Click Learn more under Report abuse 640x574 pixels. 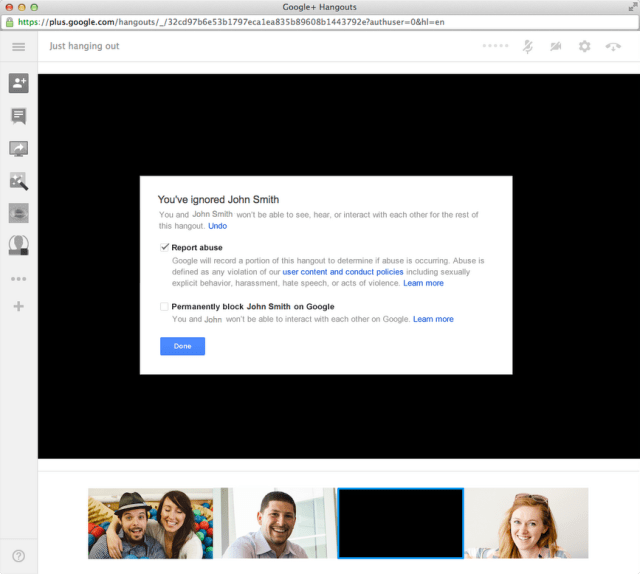tap(423, 283)
